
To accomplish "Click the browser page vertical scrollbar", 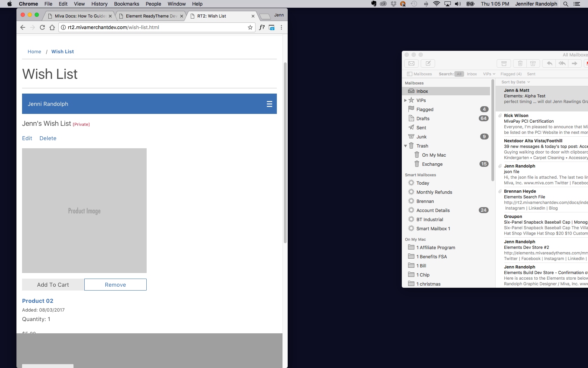I will point(285,152).
